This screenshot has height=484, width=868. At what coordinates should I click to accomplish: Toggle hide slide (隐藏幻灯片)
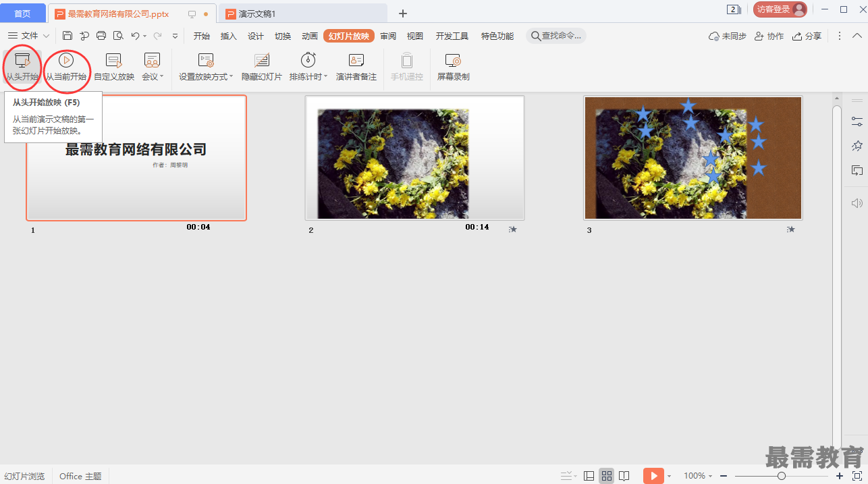(262, 68)
